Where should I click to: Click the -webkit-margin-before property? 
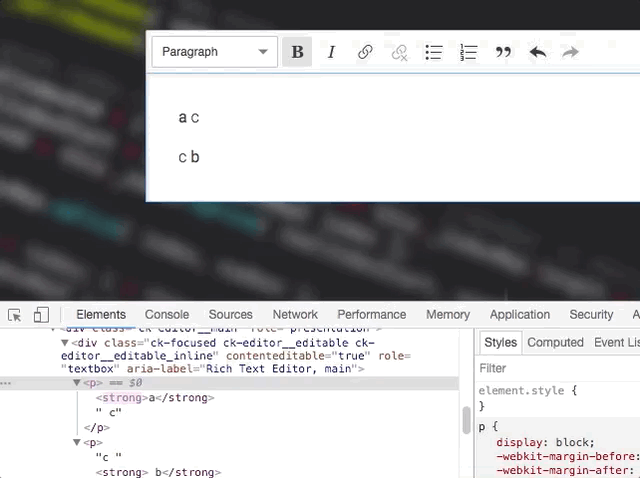click(x=566, y=456)
